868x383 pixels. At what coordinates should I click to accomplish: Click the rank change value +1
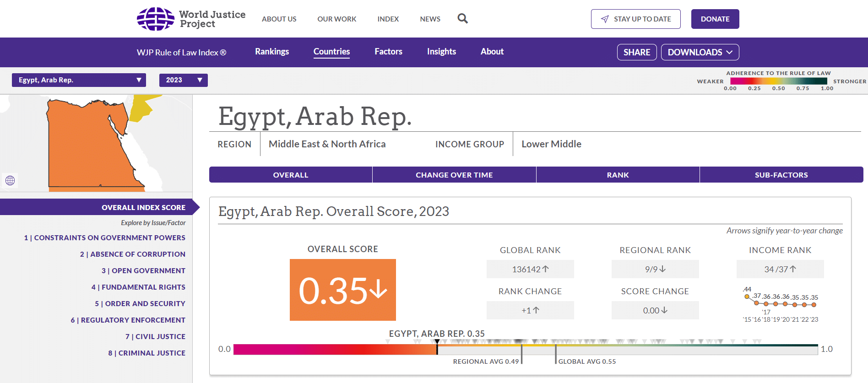(530, 310)
